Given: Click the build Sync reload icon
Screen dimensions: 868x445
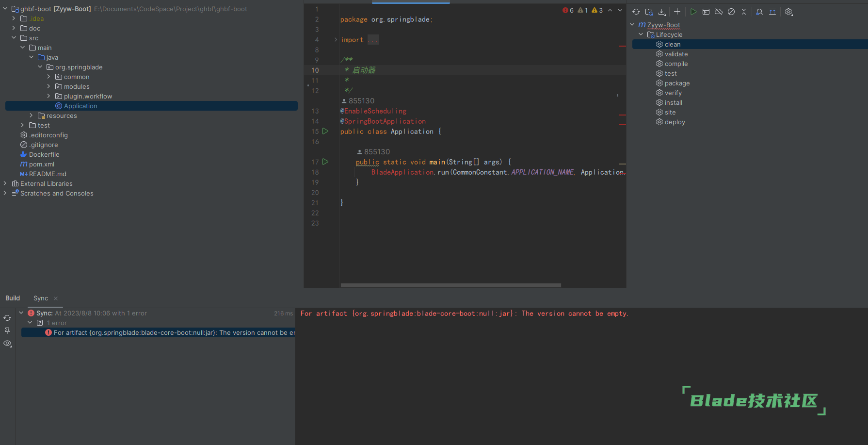Looking at the screenshot, I should click(x=7, y=318).
